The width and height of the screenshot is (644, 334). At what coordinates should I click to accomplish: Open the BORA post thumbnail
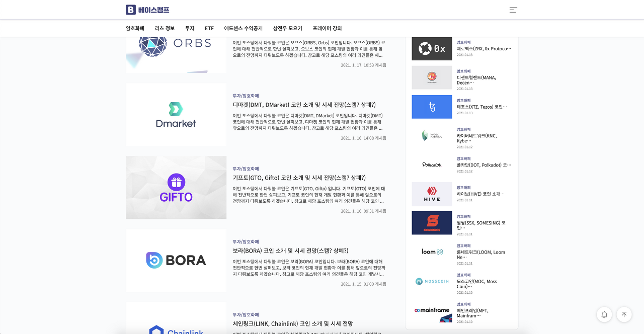pos(176,260)
